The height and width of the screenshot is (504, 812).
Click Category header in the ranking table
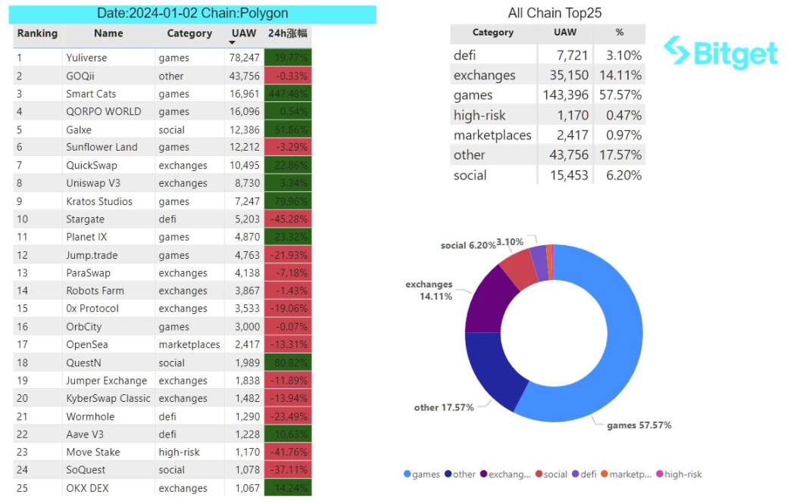coord(189,33)
